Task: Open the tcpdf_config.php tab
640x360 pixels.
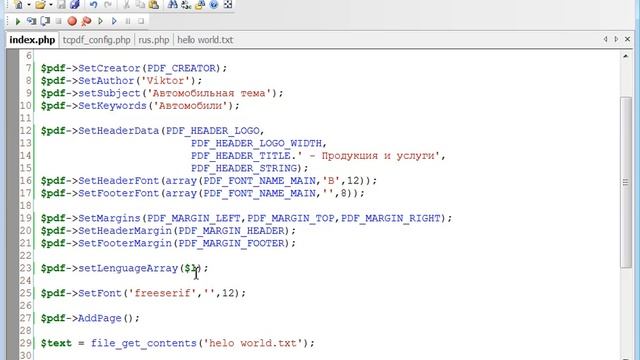Action: [96, 40]
